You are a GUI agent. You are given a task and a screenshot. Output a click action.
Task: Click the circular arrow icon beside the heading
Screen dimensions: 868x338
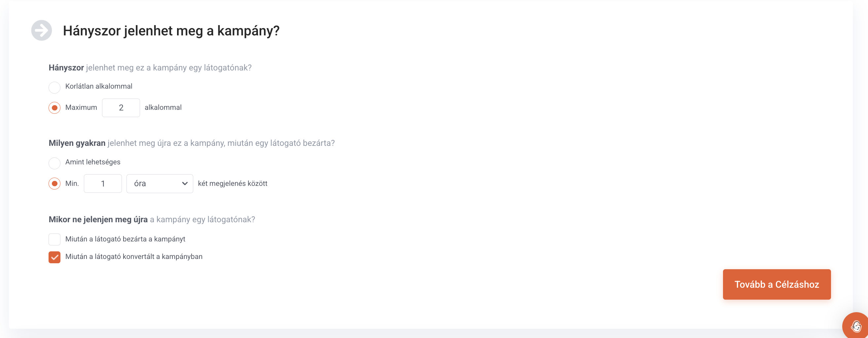tap(41, 30)
